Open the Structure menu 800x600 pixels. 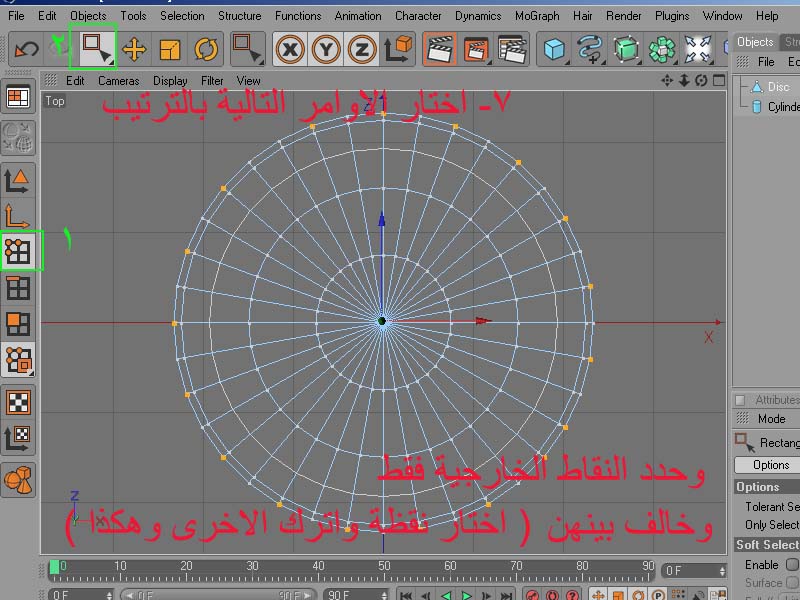[x=240, y=16]
